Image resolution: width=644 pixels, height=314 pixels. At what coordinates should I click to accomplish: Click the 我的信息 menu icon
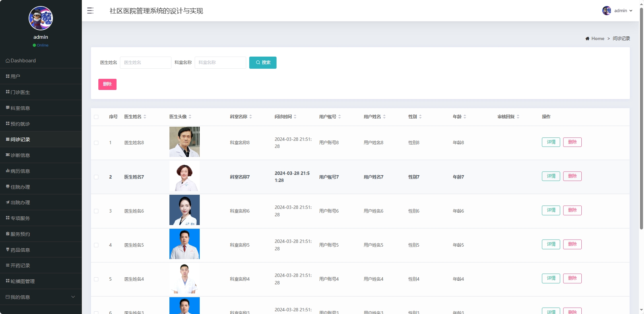[8, 297]
